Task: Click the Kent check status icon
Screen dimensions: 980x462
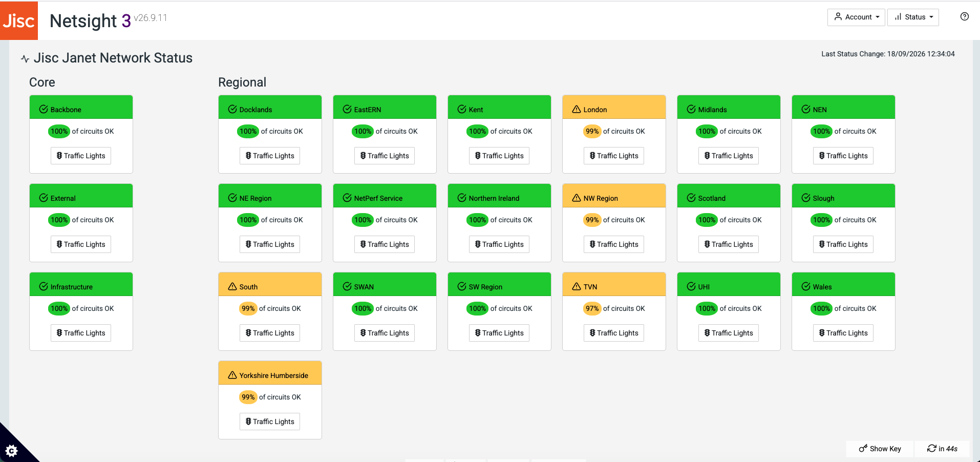Action: (462, 109)
